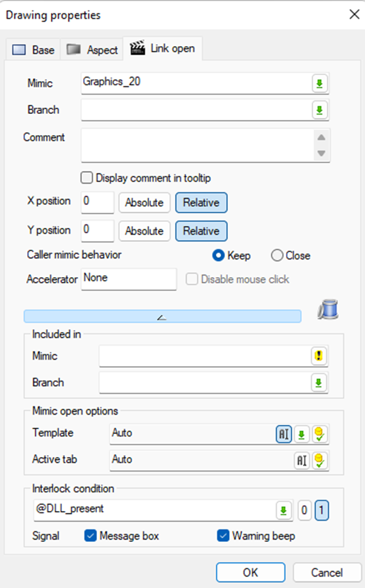Image resolution: width=365 pixels, height=588 pixels.
Task: Click the yellow coin checkmark icon for Active tab
Action: pyautogui.click(x=320, y=460)
